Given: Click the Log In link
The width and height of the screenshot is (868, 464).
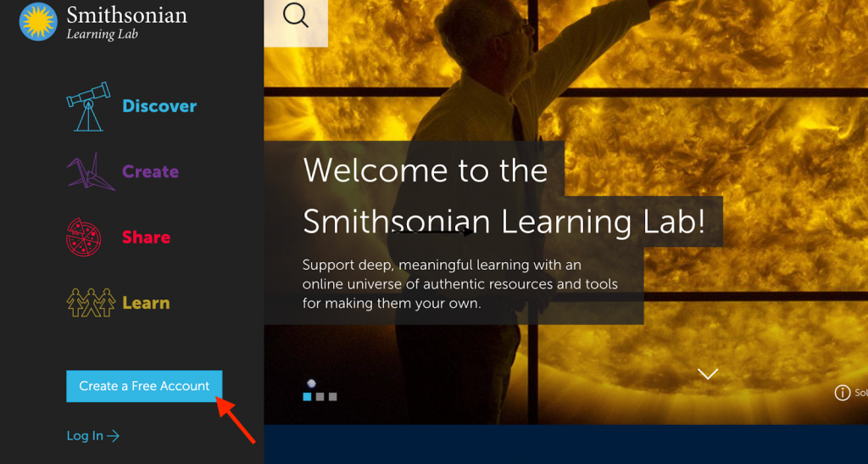Looking at the screenshot, I should click(x=93, y=436).
